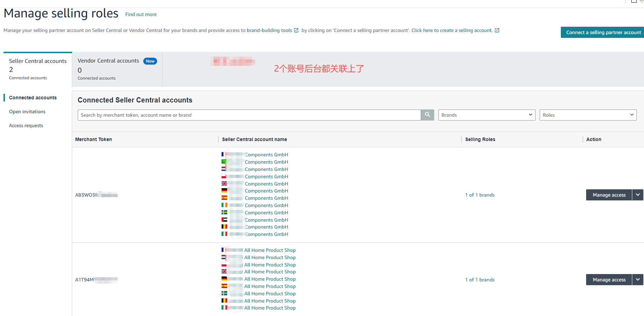Open the Open invitations section

click(27, 112)
